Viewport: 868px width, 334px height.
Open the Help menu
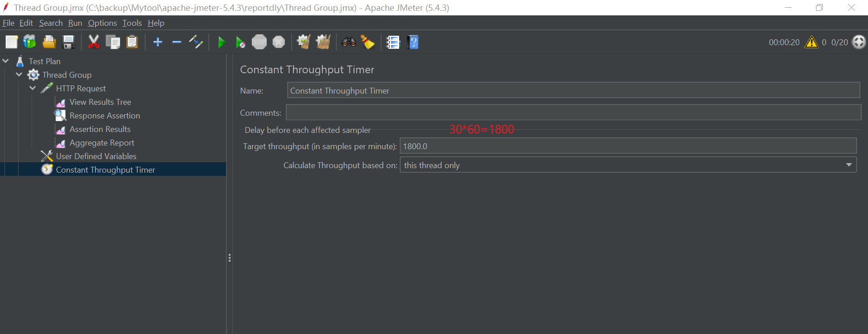coord(156,23)
